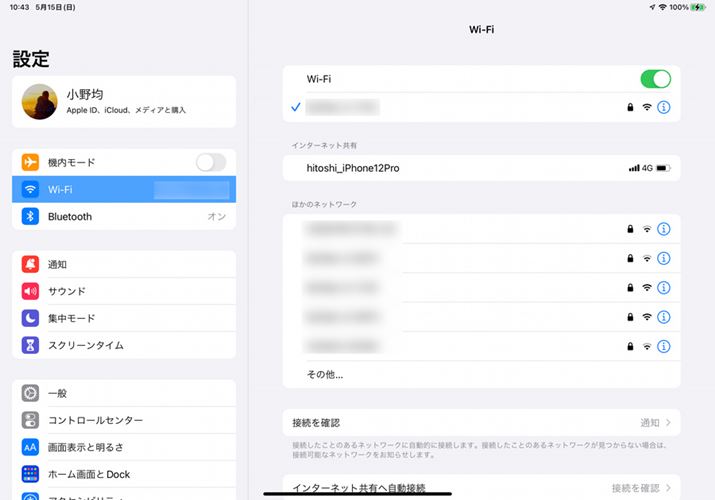Viewport: 715px width, 500px height.
Task: Tap the AA 画面表示と明るさ icon
Action: 30,447
